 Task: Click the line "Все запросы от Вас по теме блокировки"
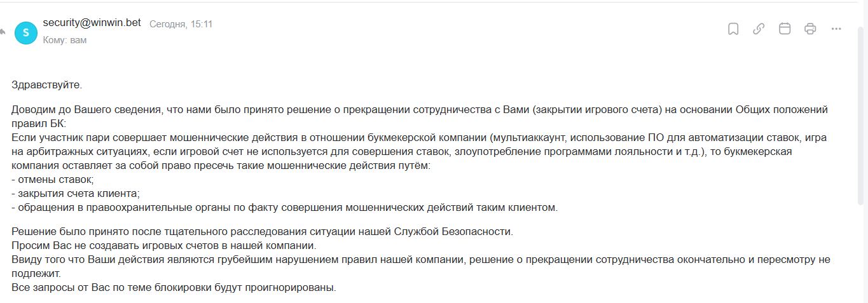coord(174,287)
